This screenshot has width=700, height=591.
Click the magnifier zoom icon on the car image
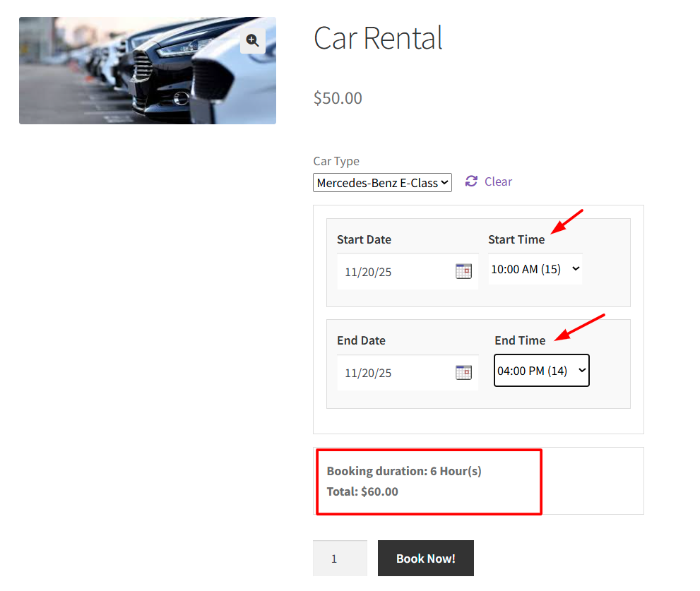click(x=252, y=41)
